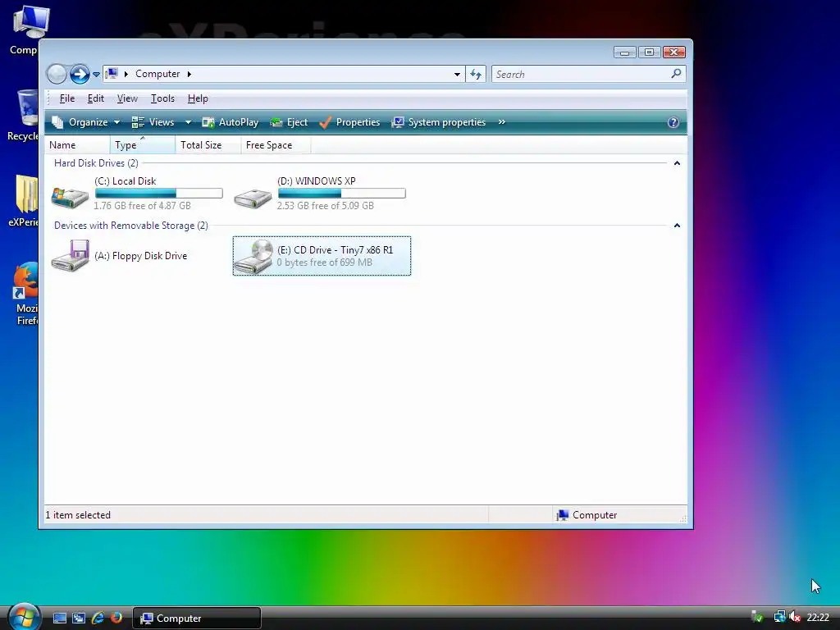Open the View menu

tap(127, 98)
